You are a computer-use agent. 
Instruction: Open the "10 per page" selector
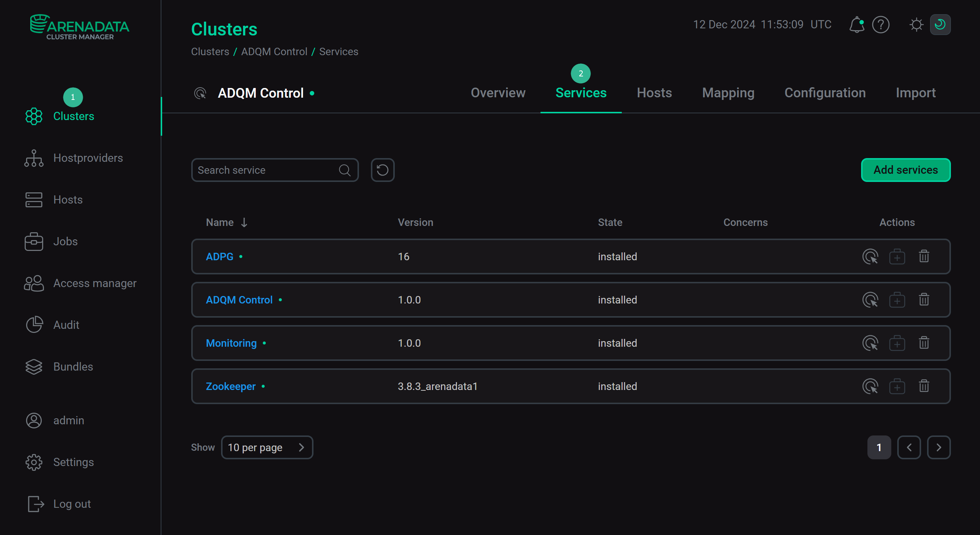[267, 447]
